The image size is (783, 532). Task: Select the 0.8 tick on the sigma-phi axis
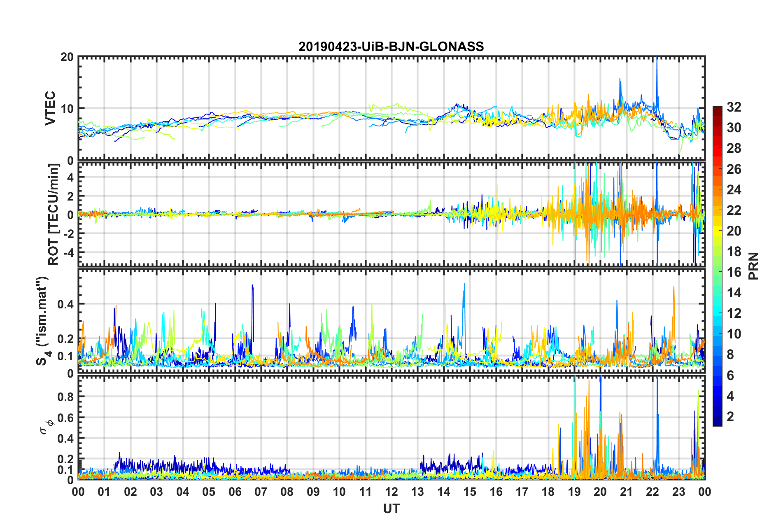point(65,397)
